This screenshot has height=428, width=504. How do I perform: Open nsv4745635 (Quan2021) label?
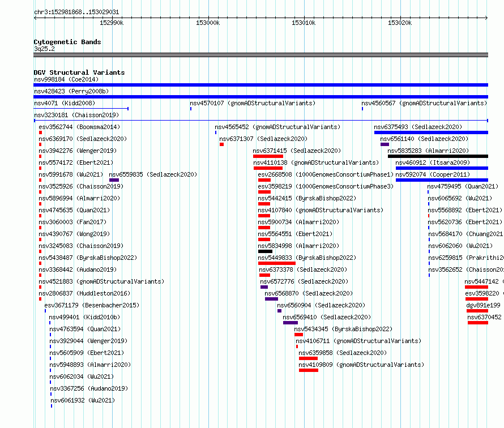click(74, 210)
